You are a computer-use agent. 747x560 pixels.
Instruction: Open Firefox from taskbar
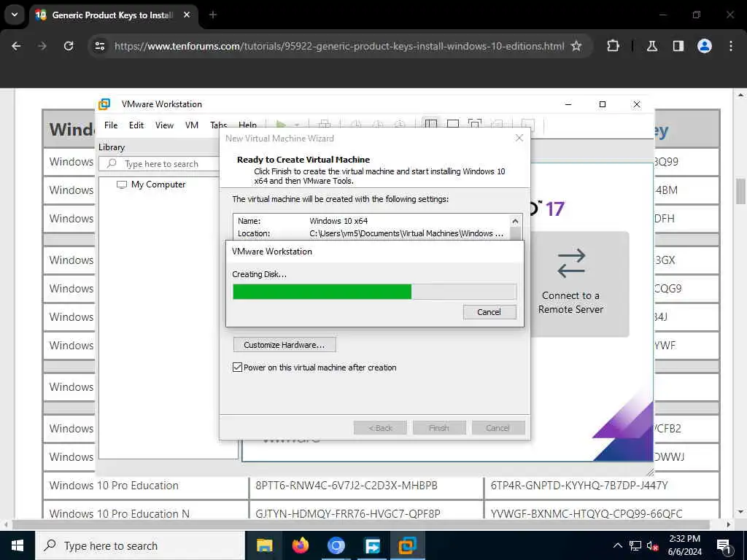pyautogui.click(x=300, y=545)
